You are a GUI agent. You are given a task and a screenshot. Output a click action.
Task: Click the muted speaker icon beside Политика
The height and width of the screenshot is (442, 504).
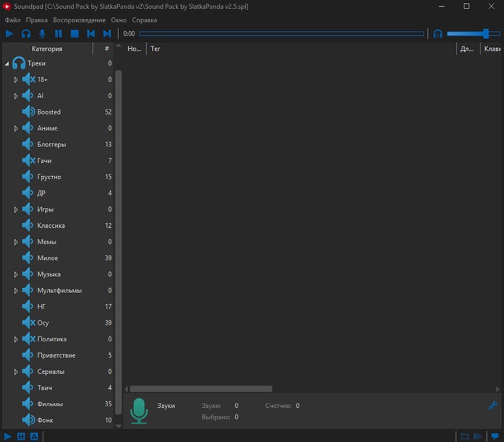click(x=29, y=339)
